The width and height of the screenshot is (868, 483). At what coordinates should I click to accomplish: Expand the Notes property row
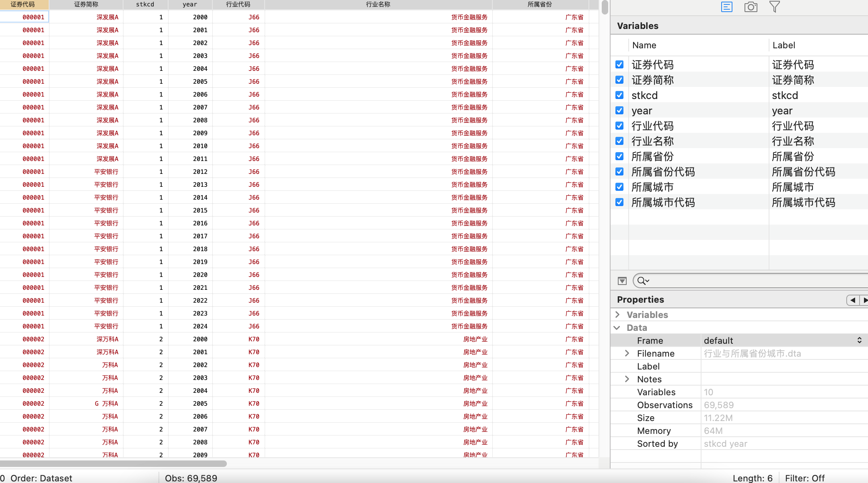pyautogui.click(x=627, y=379)
